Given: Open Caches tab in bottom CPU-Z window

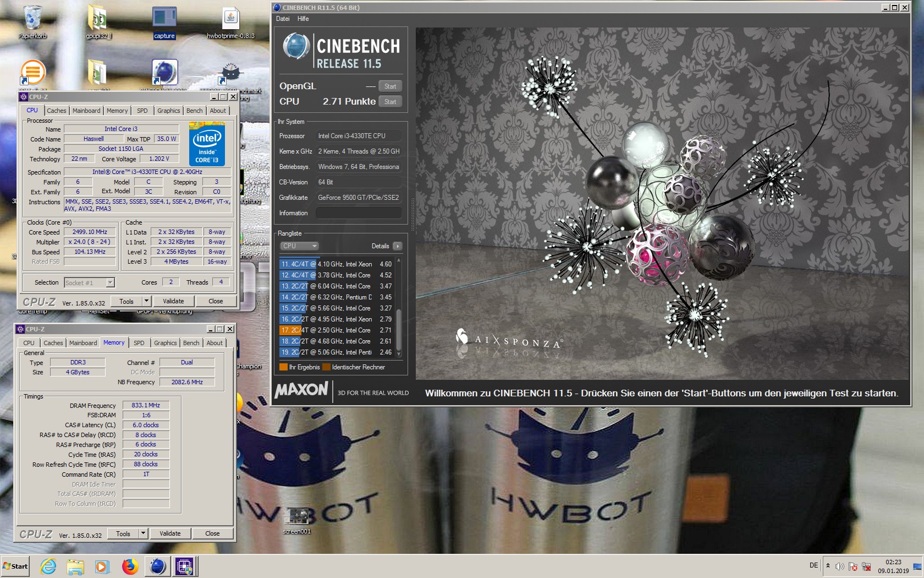Looking at the screenshot, I should [x=53, y=343].
